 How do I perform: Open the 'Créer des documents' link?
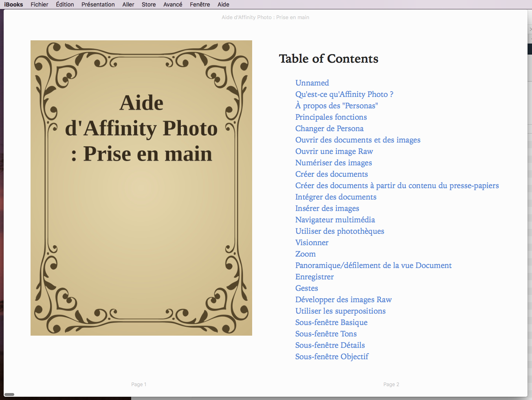(332, 174)
